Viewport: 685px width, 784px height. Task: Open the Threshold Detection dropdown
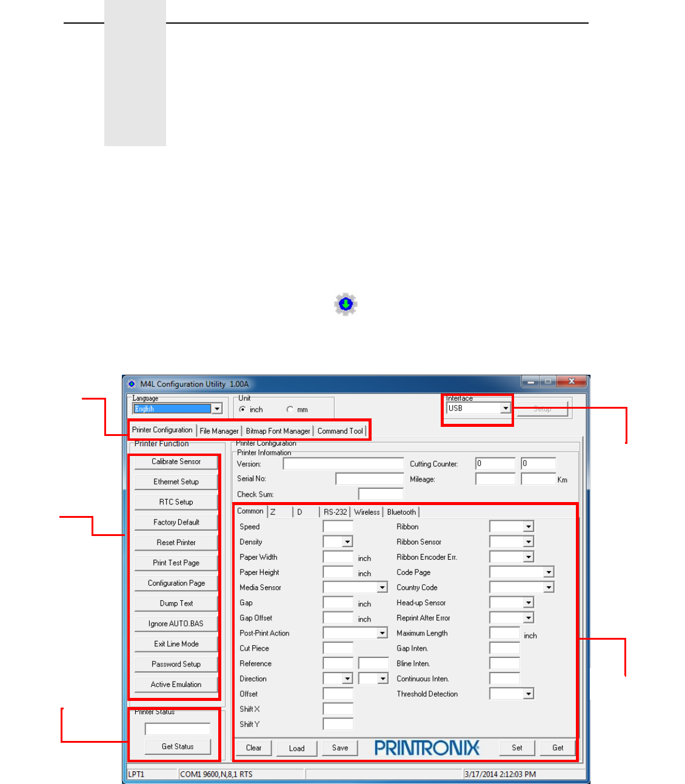point(529,694)
